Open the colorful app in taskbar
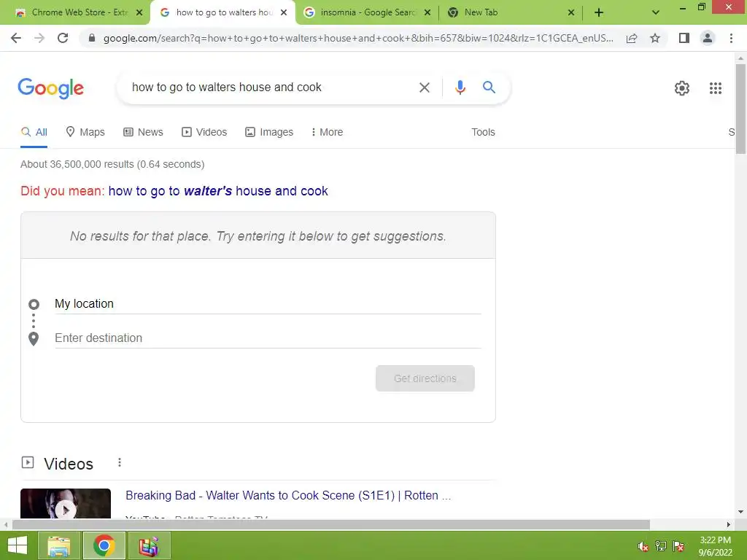 (149, 545)
